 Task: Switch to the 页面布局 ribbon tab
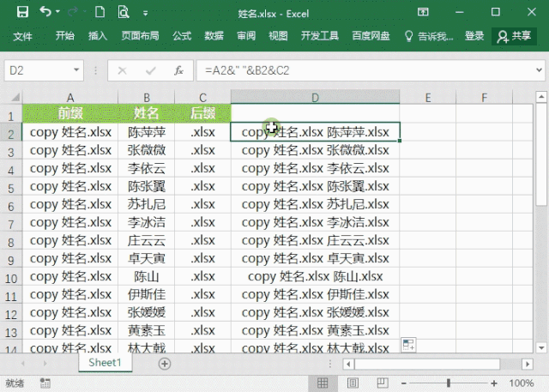pos(140,36)
